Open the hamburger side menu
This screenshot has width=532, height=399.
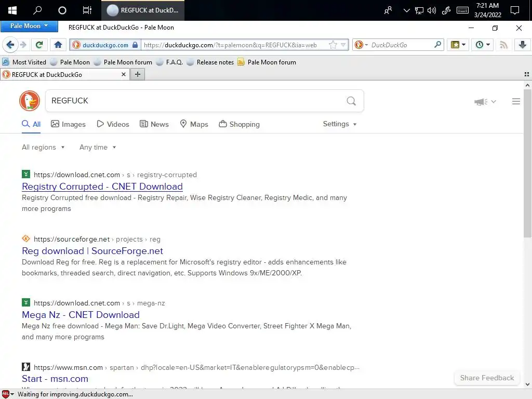click(x=516, y=101)
